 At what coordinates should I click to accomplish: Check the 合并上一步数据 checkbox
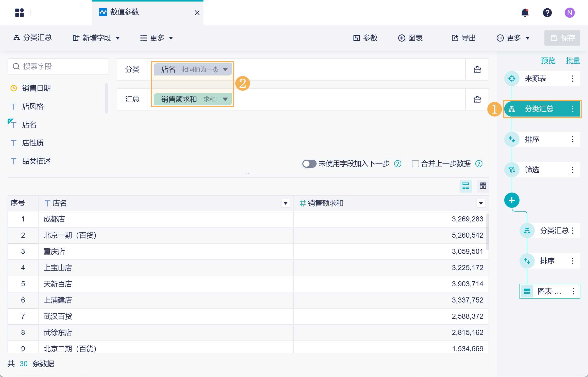coord(415,164)
